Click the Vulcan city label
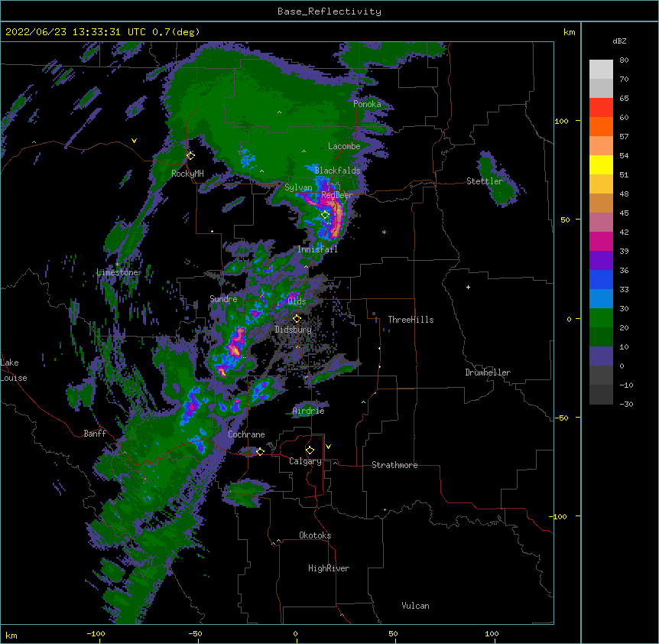This screenshot has height=644, width=659. coord(415,606)
